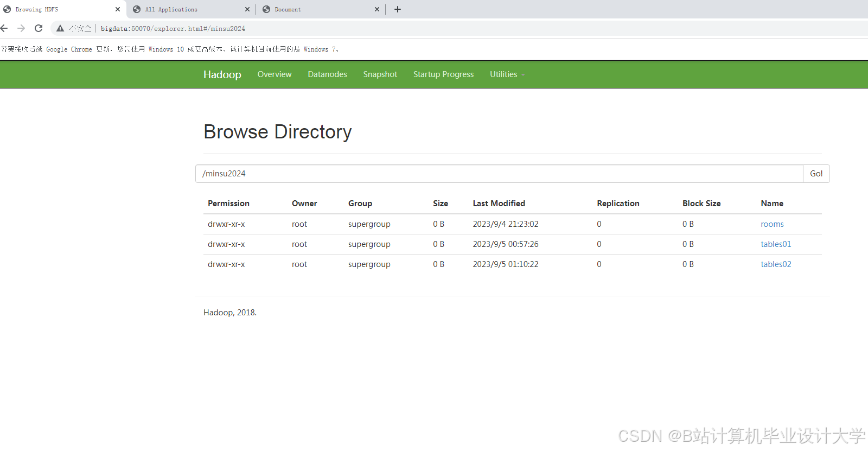Click the Hadoop, 2018. footer text
This screenshot has width=868, height=451.
[230, 313]
